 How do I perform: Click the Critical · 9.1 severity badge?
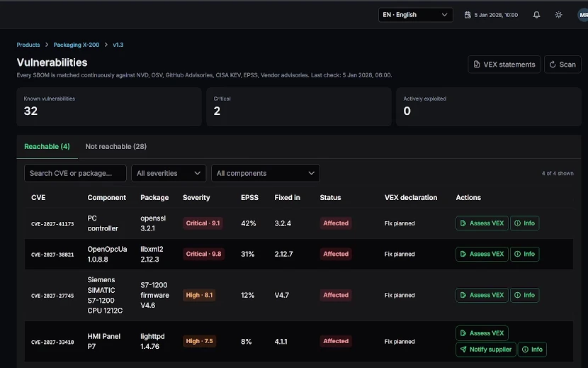tap(203, 223)
